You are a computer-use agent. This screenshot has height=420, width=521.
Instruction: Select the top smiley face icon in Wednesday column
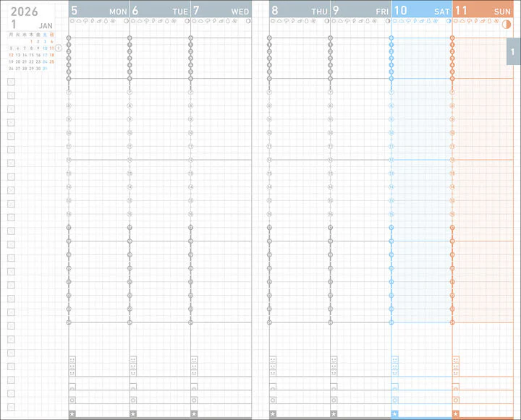(195, 360)
